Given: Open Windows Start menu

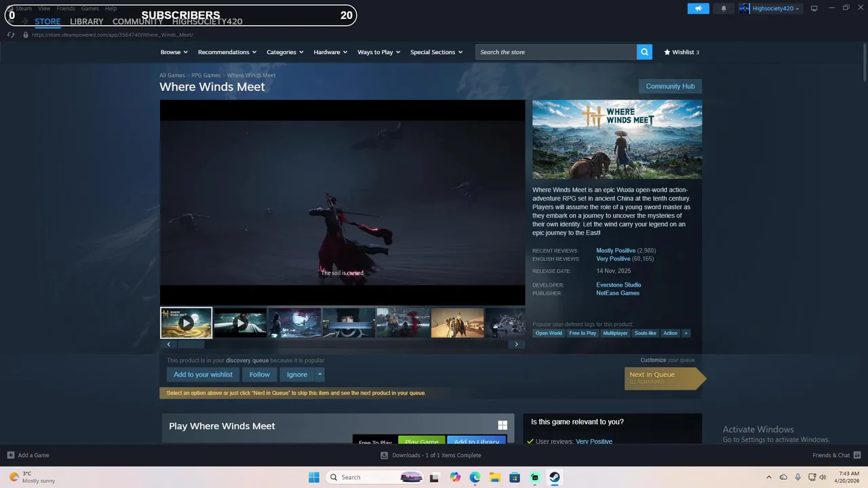Looking at the screenshot, I should click(x=314, y=477).
